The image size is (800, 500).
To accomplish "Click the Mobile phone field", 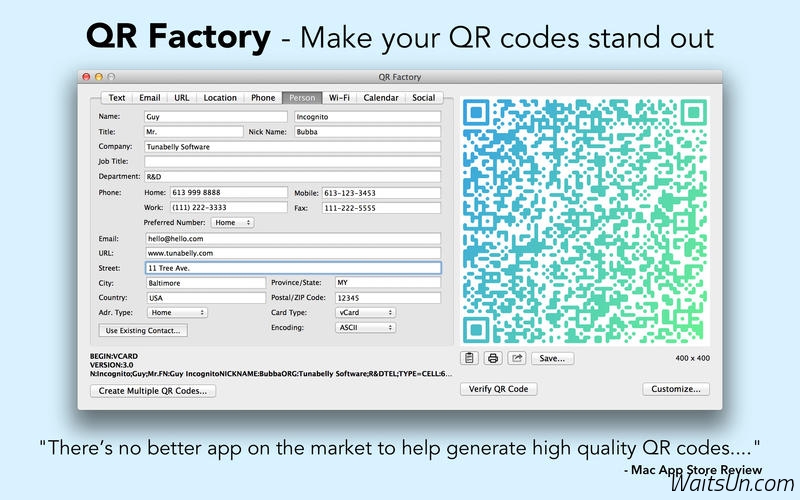I will click(381, 193).
